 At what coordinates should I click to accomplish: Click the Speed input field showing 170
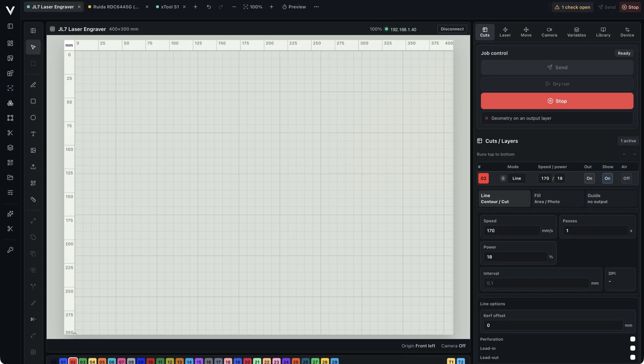click(512, 231)
